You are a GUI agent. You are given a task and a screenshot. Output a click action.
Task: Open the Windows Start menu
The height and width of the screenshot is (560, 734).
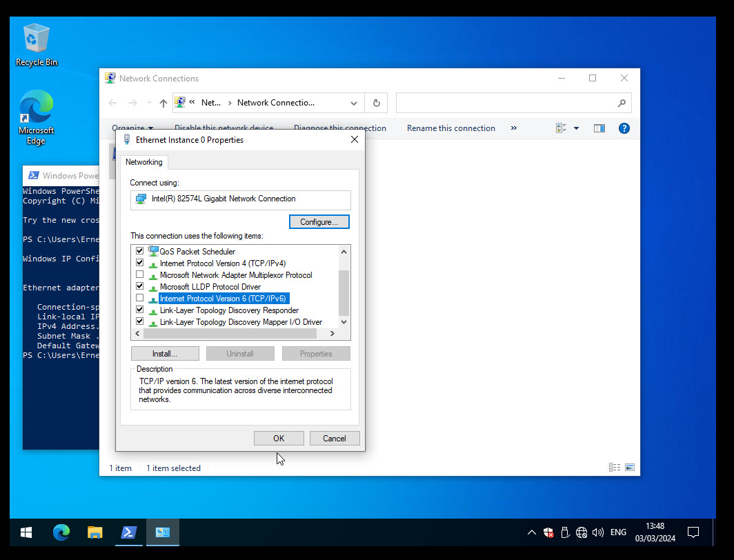click(26, 532)
